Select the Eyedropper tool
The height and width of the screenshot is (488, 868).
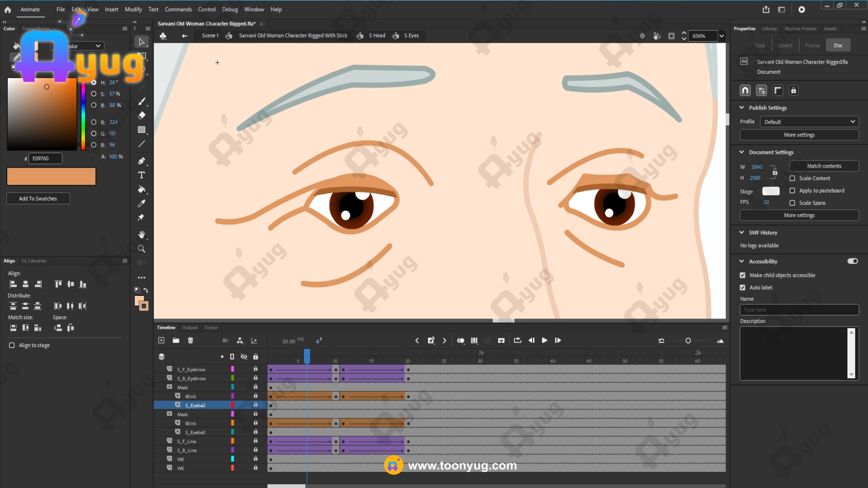[x=142, y=204]
